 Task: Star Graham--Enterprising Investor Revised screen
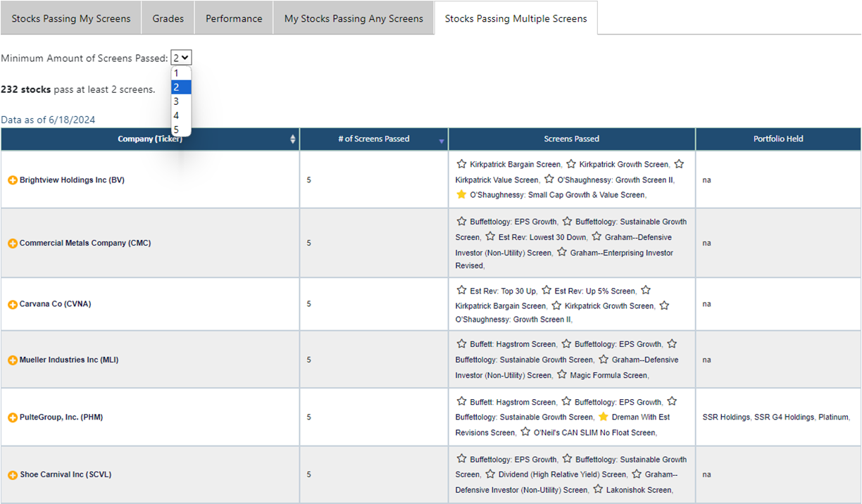[562, 252]
